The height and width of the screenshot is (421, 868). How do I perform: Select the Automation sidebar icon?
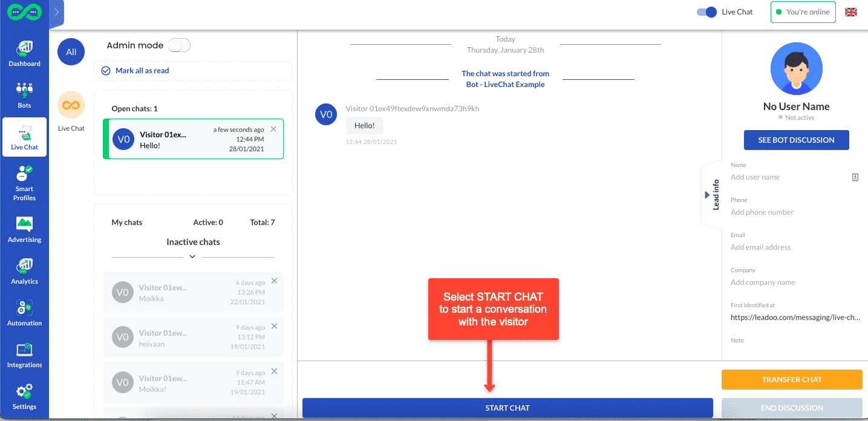[24, 312]
